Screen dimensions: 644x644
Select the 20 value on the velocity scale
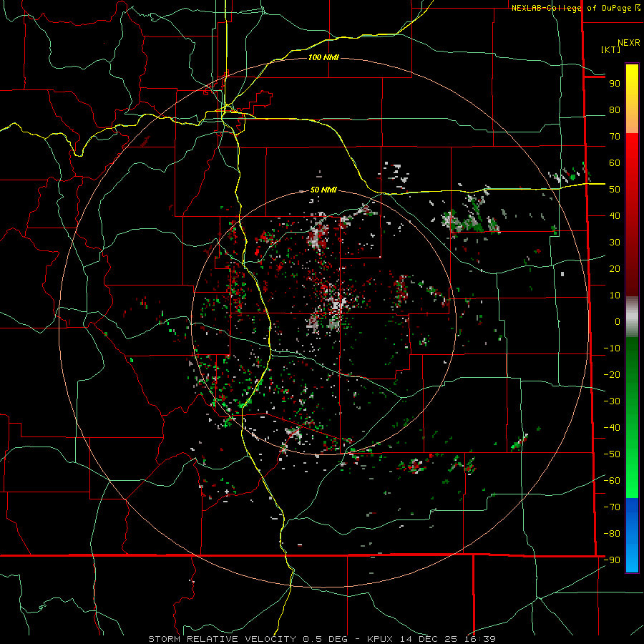point(615,269)
